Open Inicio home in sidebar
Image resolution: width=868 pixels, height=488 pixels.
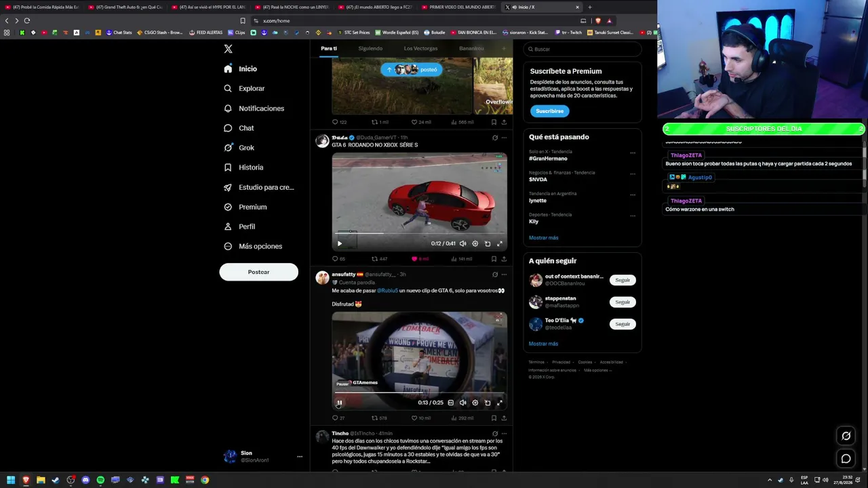[x=241, y=69]
